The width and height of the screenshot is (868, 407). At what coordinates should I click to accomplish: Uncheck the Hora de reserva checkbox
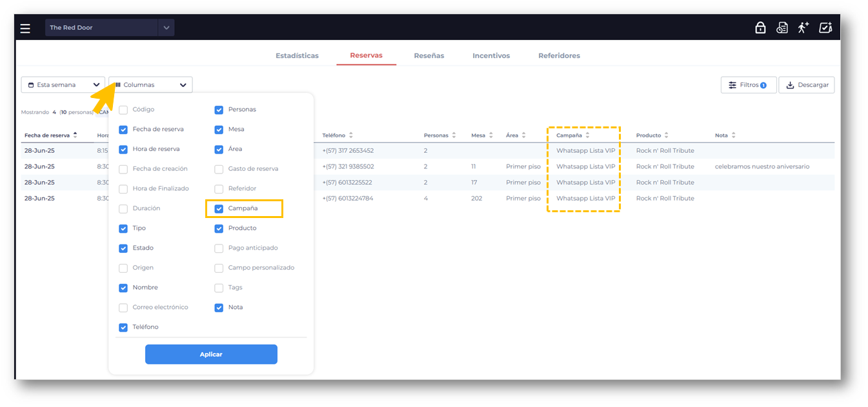(x=123, y=149)
